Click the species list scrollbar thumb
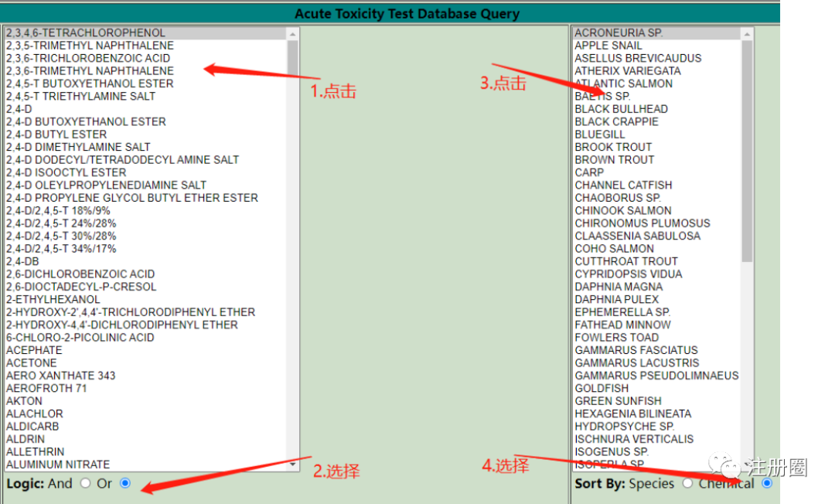The height and width of the screenshot is (504, 835). pyautogui.click(x=747, y=152)
